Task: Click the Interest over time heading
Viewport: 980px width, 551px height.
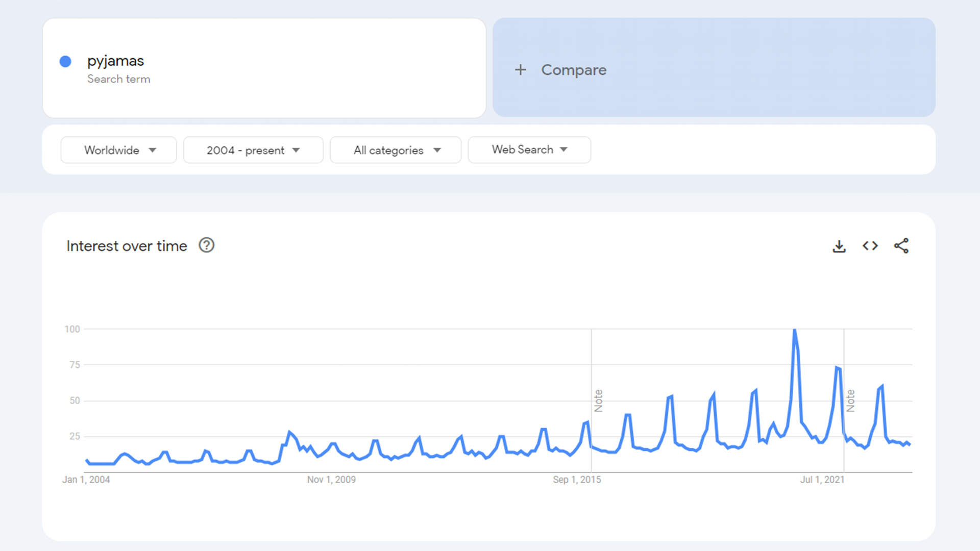Action: point(127,246)
